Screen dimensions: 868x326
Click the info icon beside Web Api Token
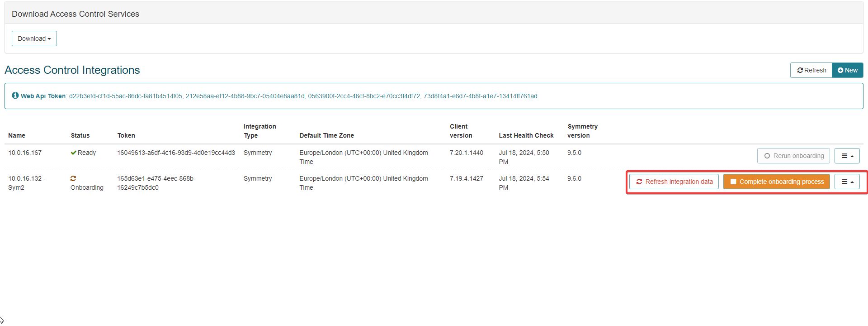point(15,96)
